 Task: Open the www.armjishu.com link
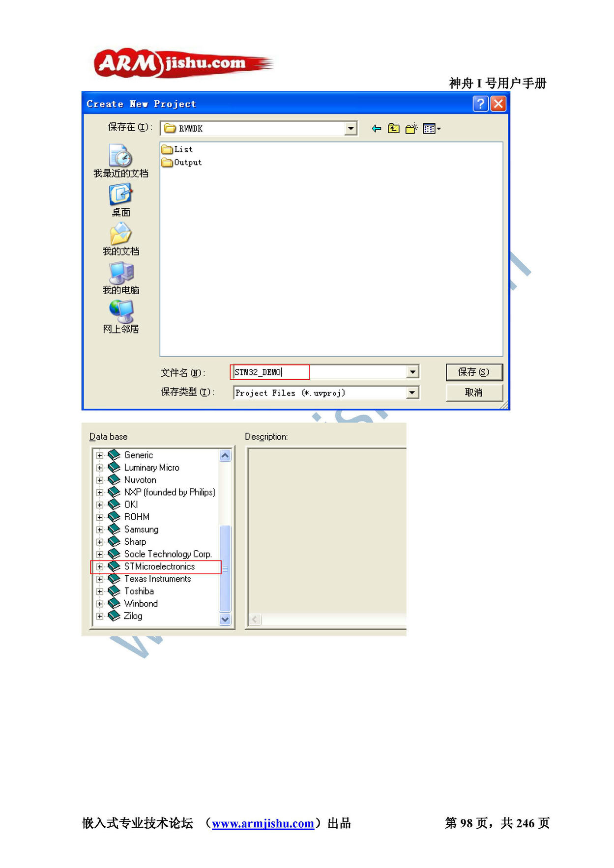click(x=263, y=823)
